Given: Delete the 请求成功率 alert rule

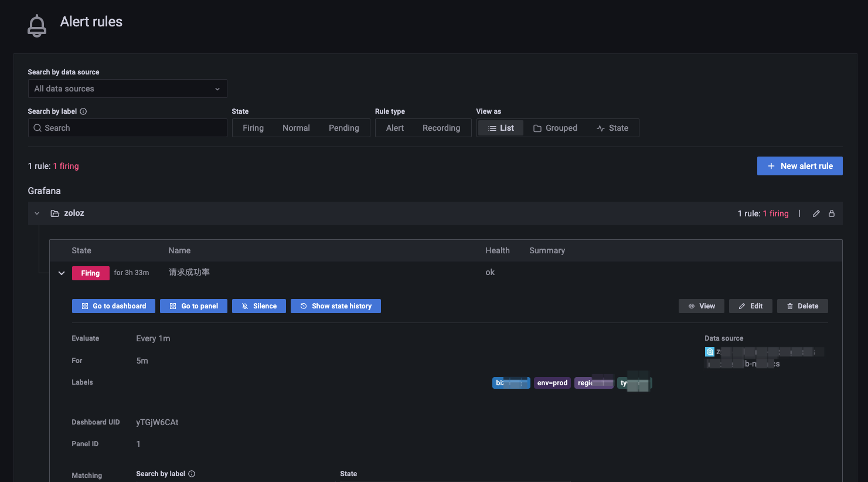Looking at the screenshot, I should (x=802, y=306).
